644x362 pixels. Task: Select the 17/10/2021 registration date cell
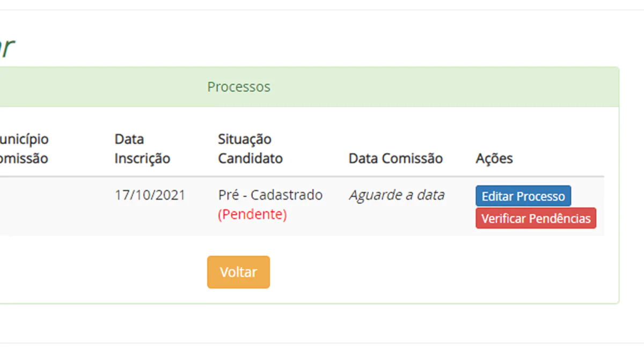tap(150, 195)
